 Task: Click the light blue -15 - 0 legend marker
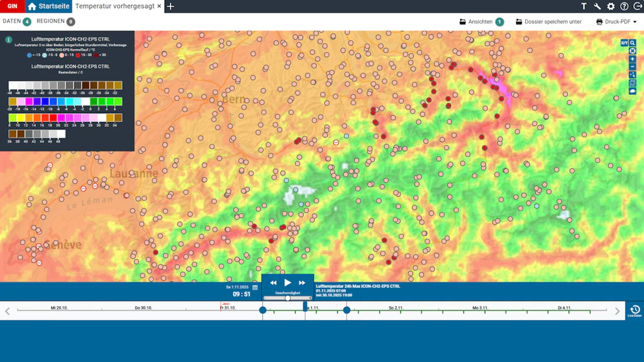[x=45, y=55]
